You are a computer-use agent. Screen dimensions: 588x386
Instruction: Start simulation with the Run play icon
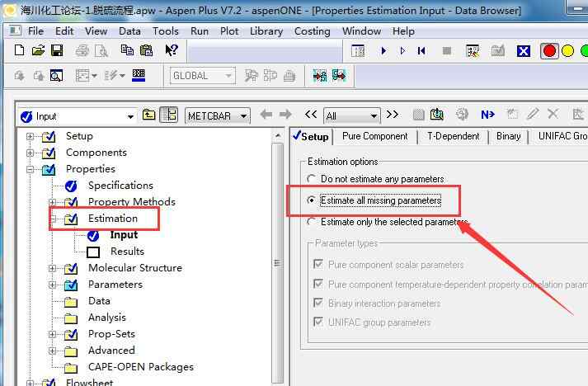pos(383,50)
